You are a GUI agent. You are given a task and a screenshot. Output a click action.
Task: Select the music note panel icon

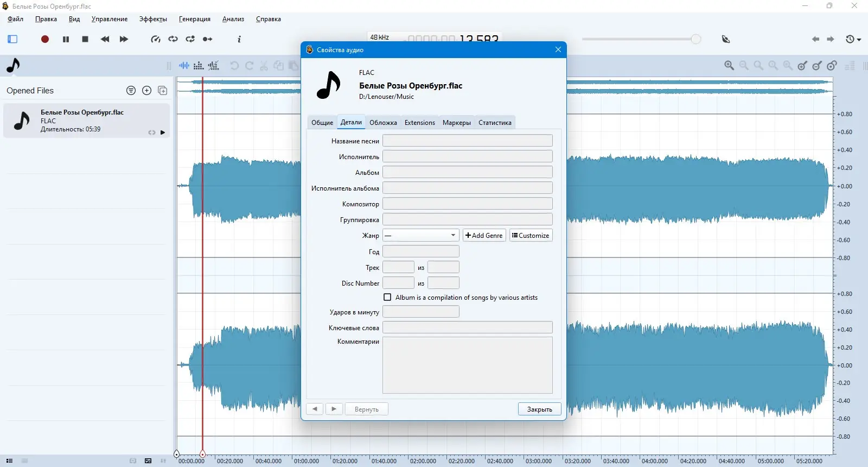pyautogui.click(x=13, y=66)
